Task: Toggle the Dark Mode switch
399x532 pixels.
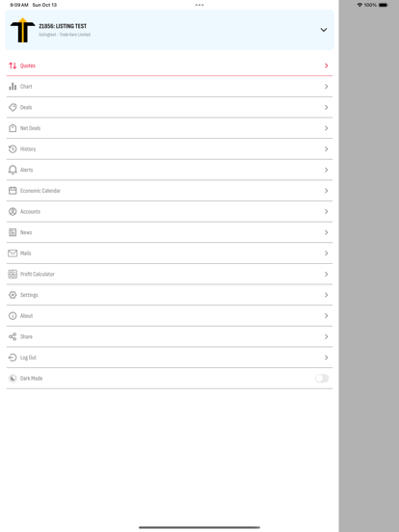Action: coord(322,378)
